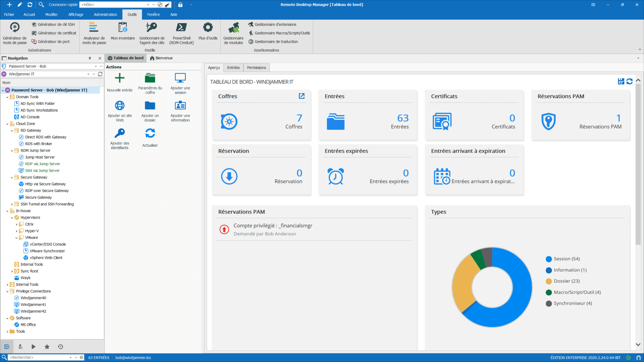Open the quick connect host dropdown
The height and width of the screenshot is (362, 644).
148,5
